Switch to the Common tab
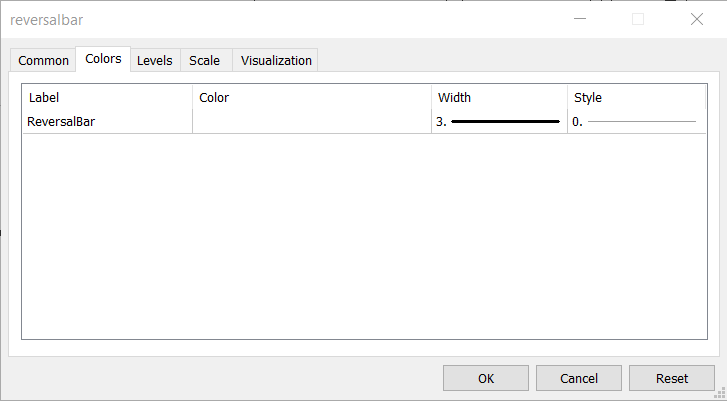Viewport: 727px width, 401px height. click(x=44, y=60)
